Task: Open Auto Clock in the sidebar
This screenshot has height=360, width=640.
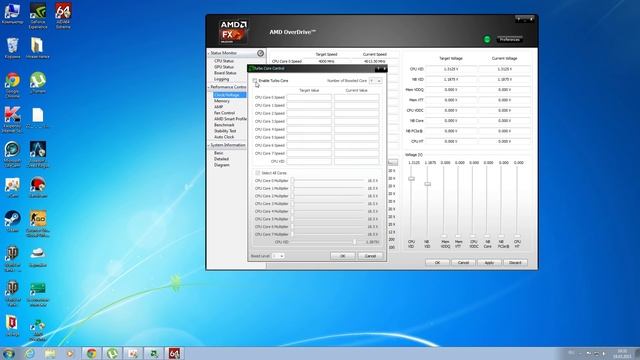Action: click(x=224, y=137)
